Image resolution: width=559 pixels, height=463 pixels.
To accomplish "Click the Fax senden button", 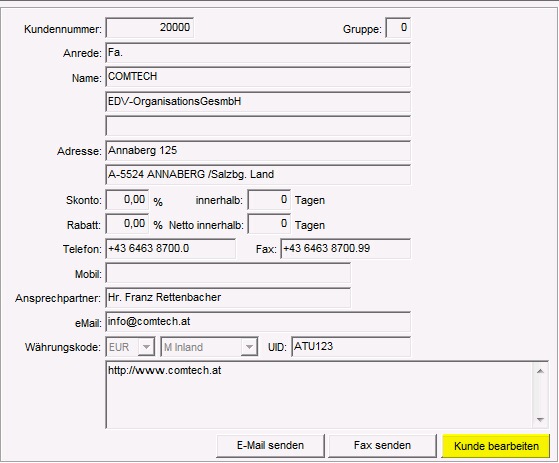I will point(382,446).
